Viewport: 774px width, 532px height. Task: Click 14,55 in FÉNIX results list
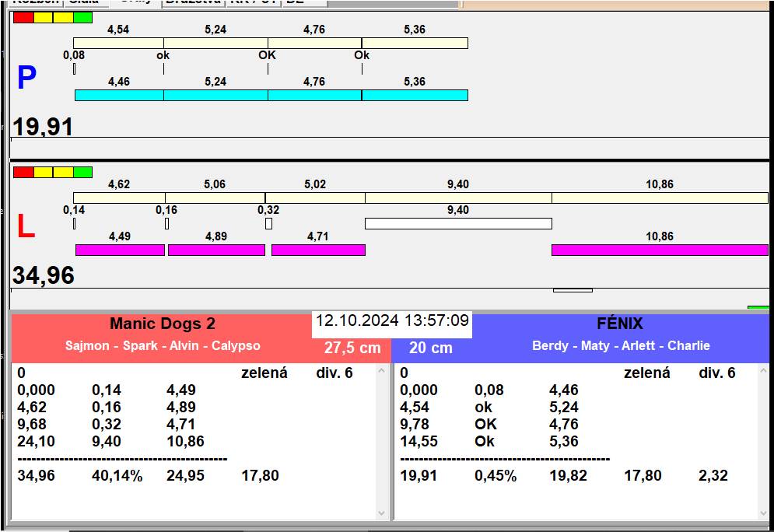click(419, 441)
